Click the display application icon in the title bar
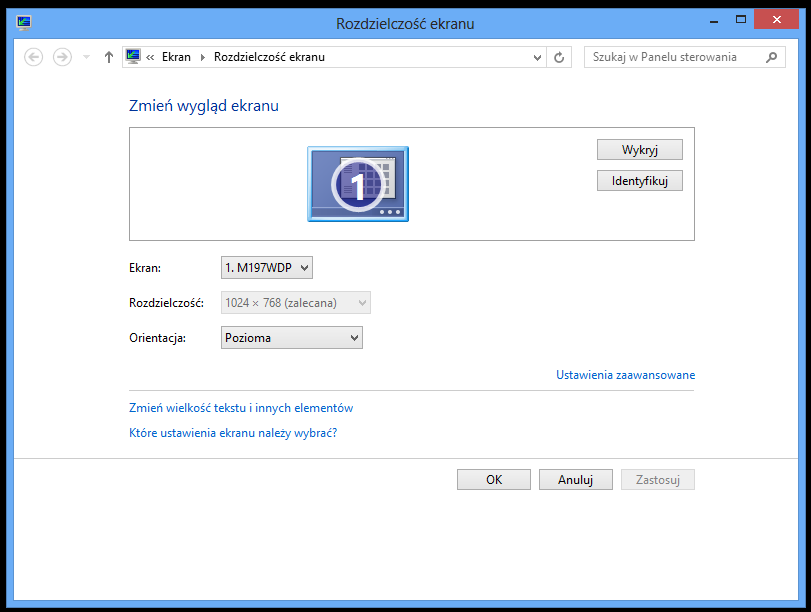 point(22,23)
